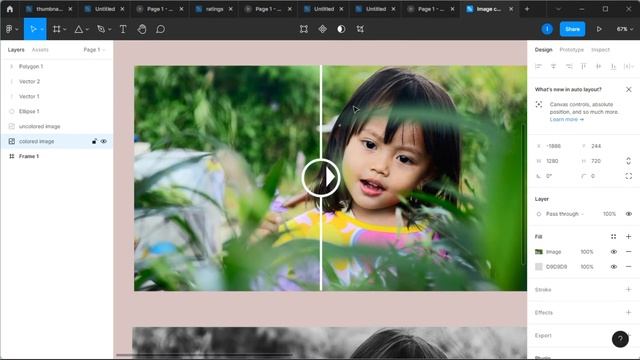The image size is (640, 360).
Task: Open fill styles four-dots icon
Action: coord(613,237)
